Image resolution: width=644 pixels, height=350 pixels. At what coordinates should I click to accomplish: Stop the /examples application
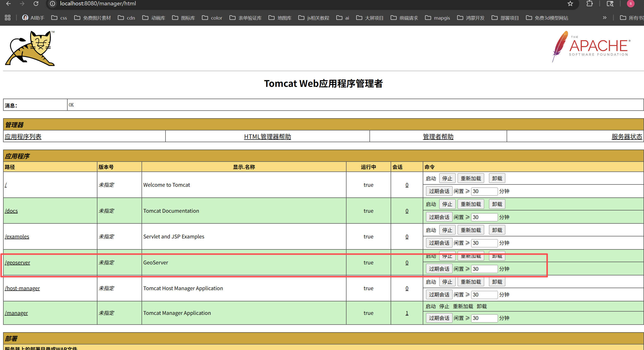point(447,230)
